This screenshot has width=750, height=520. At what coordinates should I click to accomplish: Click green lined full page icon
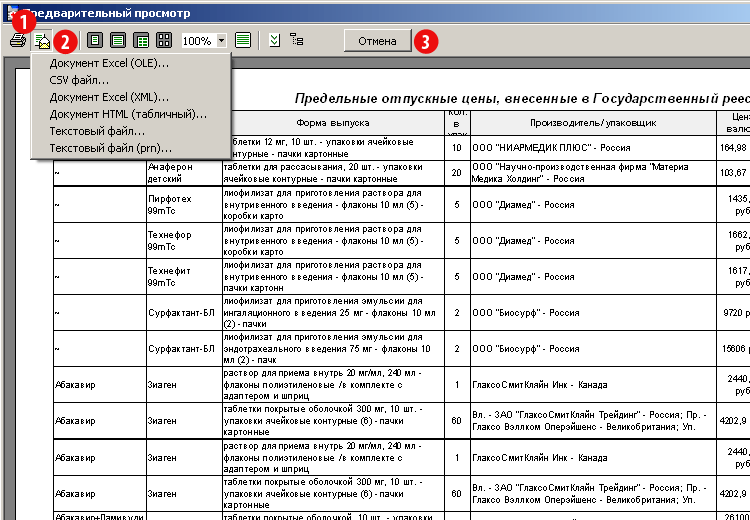click(x=243, y=41)
